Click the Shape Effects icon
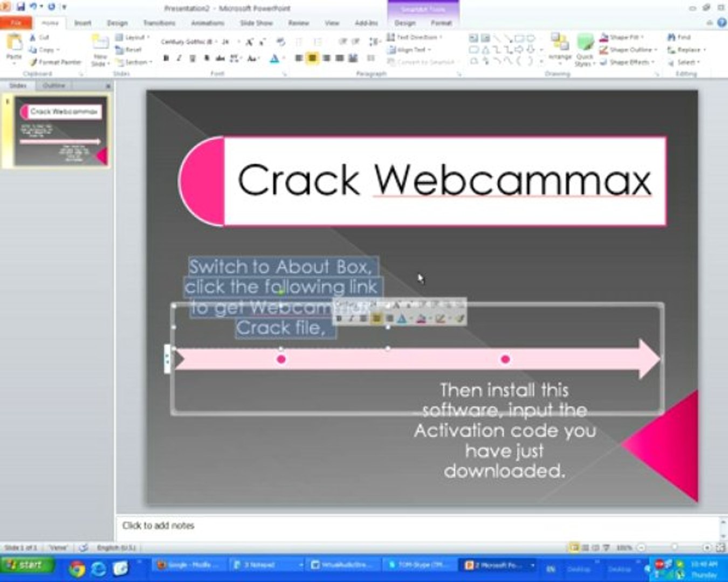The image size is (728, 582). pos(604,62)
